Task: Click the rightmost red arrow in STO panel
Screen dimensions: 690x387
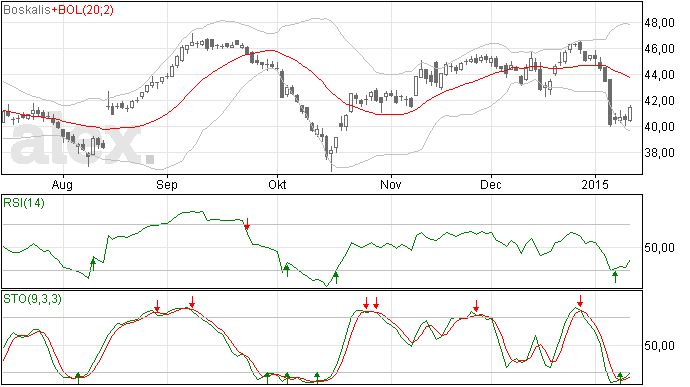Action: 580,301
